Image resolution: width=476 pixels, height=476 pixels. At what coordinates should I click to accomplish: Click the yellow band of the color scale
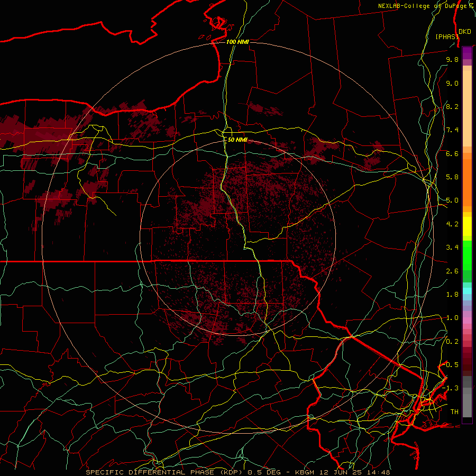coord(467,226)
